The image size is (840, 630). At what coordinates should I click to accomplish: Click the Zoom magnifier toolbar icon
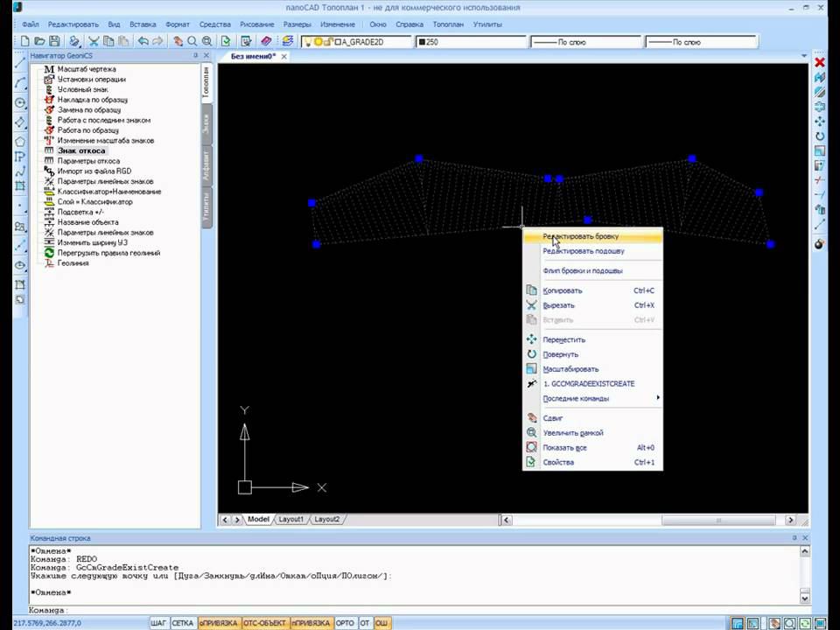click(x=192, y=41)
